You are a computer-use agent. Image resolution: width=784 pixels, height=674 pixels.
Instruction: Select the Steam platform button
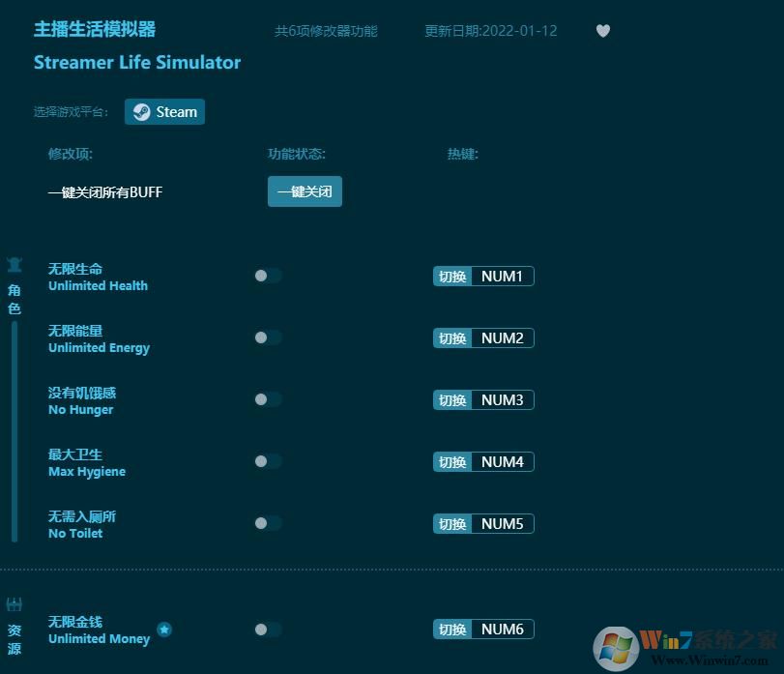click(164, 111)
